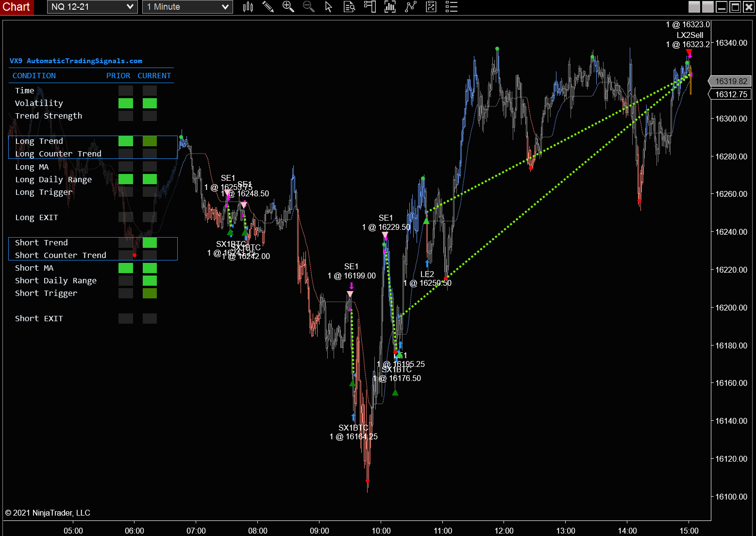Open the chart trader panel icon
Screen dimensions: 756x536
(370, 7)
